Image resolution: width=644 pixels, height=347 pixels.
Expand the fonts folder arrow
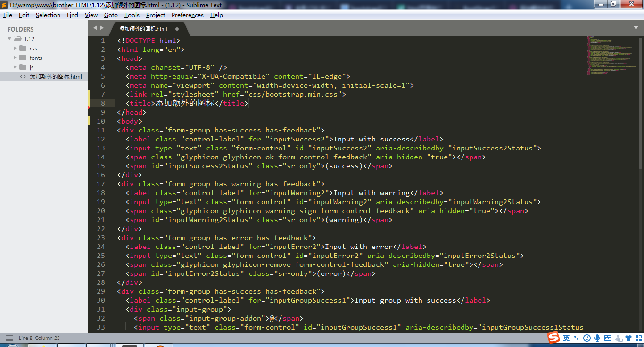tap(16, 58)
